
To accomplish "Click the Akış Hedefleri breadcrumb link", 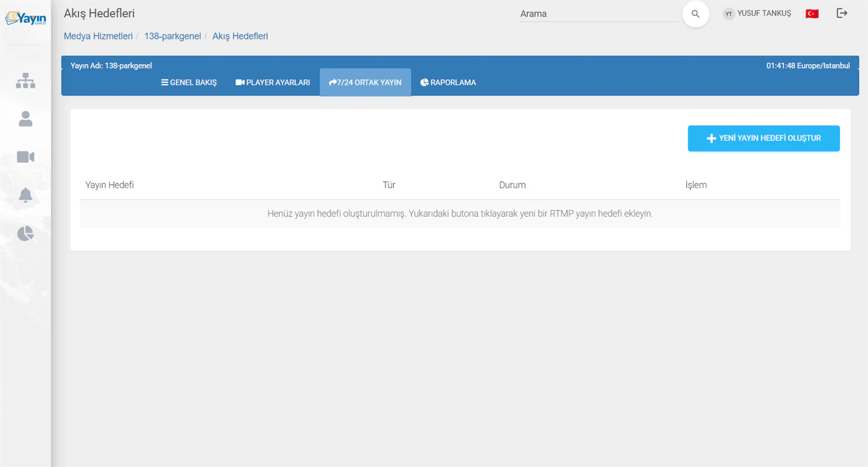I will tap(240, 36).
